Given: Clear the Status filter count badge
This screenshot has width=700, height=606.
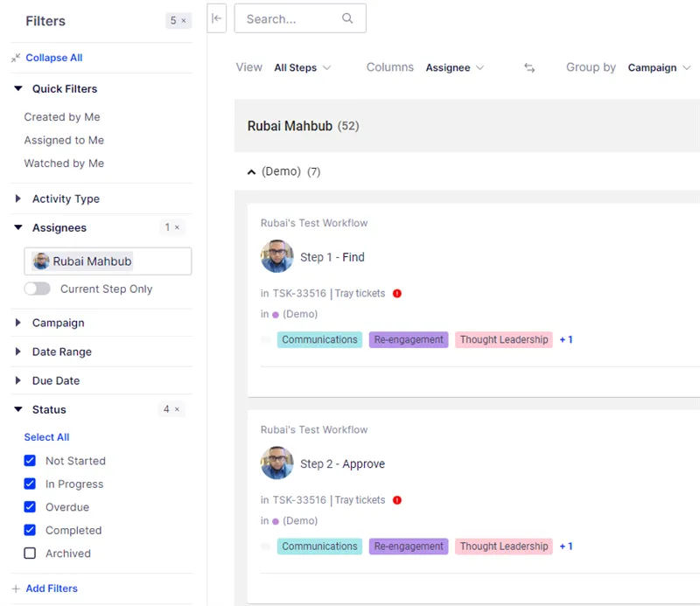Looking at the screenshot, I should 177,409.
